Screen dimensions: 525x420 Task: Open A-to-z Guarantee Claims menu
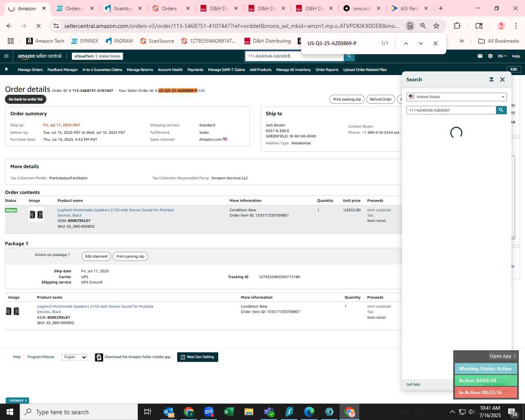click(102, 70)
